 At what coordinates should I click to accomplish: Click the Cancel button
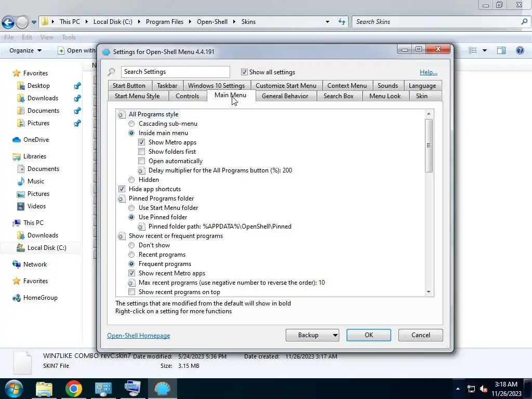421,335
